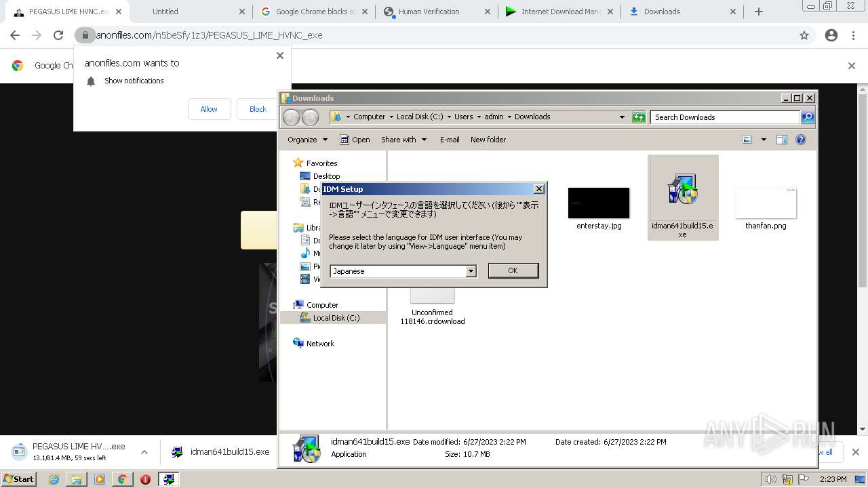Image resolution: width=868 pixels, height=488 pixels.
Task: Open the Windows Start menu
Action: [19, 479]
